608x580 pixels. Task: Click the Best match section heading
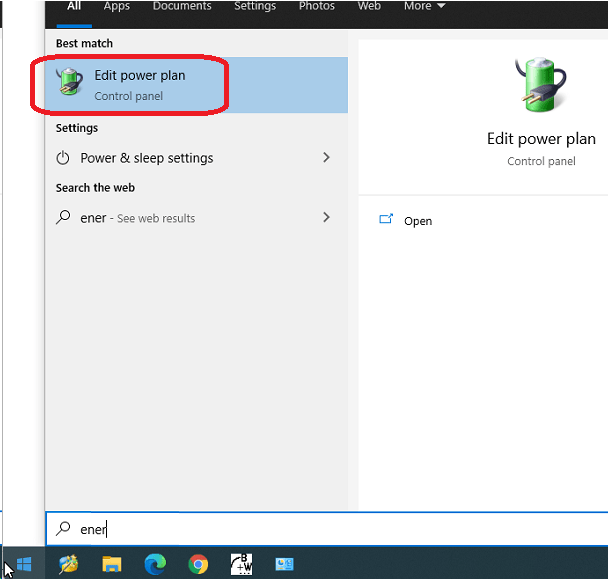pyautogui.click(x=84, y=43)
